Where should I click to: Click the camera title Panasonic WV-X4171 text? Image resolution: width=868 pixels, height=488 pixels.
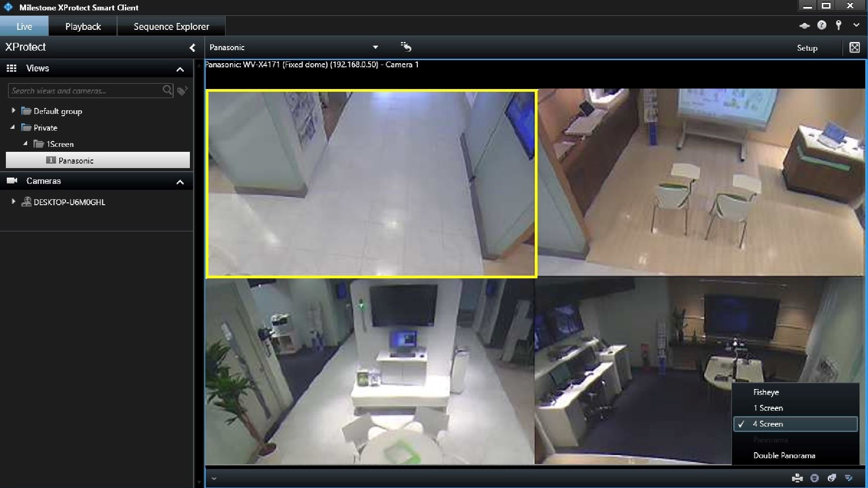312,65
